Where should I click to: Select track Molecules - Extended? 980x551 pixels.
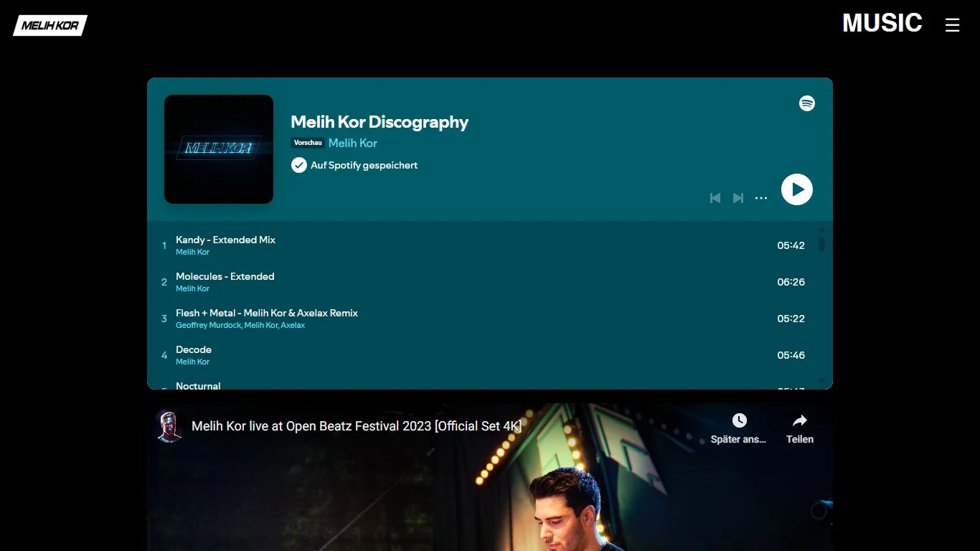click(x=225, y=276)
